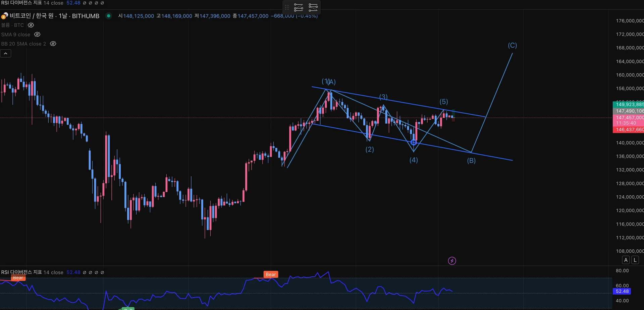The width and height of the screenshot is (644, 310).
Task: Select the (2) wave label
Action: 370,149
